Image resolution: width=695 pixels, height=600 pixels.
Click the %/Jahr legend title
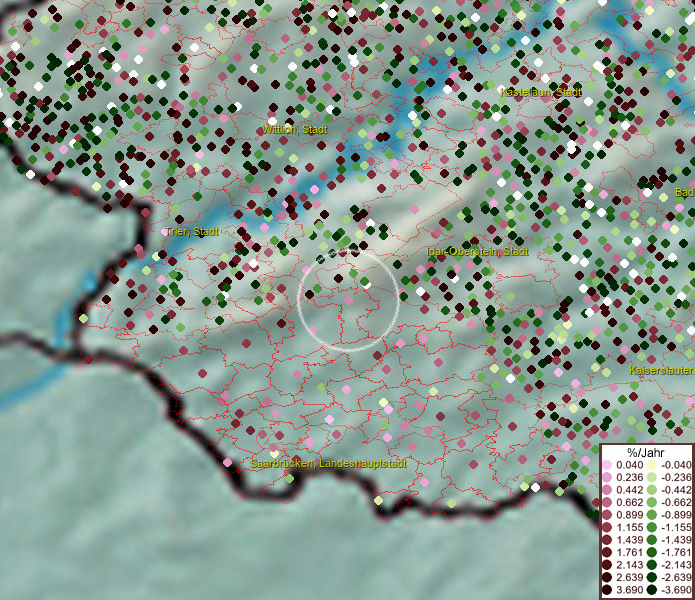(x=644, y=452)
